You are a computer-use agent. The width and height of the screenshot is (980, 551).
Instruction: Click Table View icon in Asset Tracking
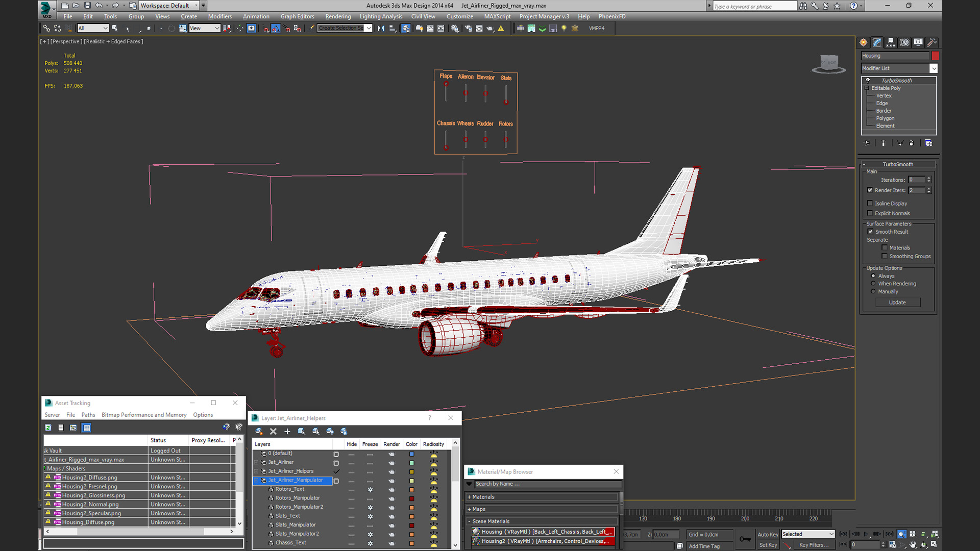point(87,428)
